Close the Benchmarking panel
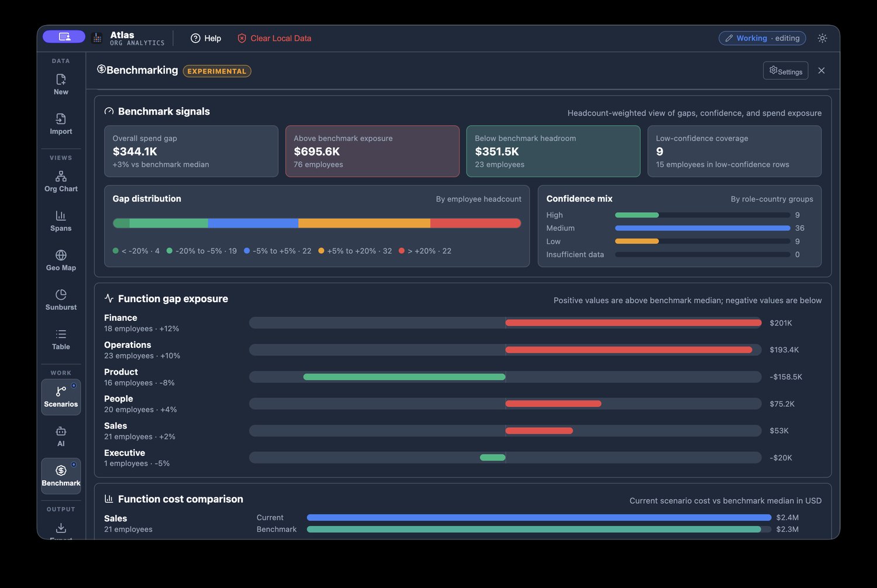This screenshot has height=588, width=877. click(821, 71)
